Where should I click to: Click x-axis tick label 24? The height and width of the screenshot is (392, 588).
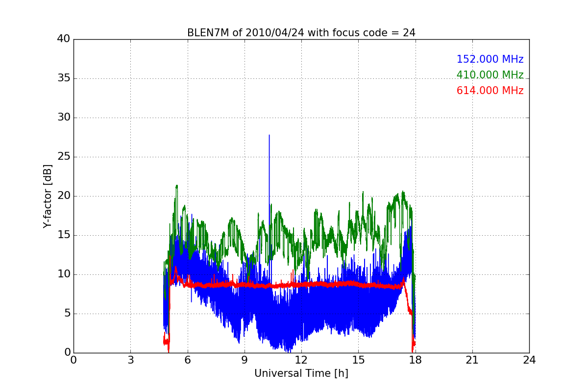pyautogui.click(x=529, y=360)
